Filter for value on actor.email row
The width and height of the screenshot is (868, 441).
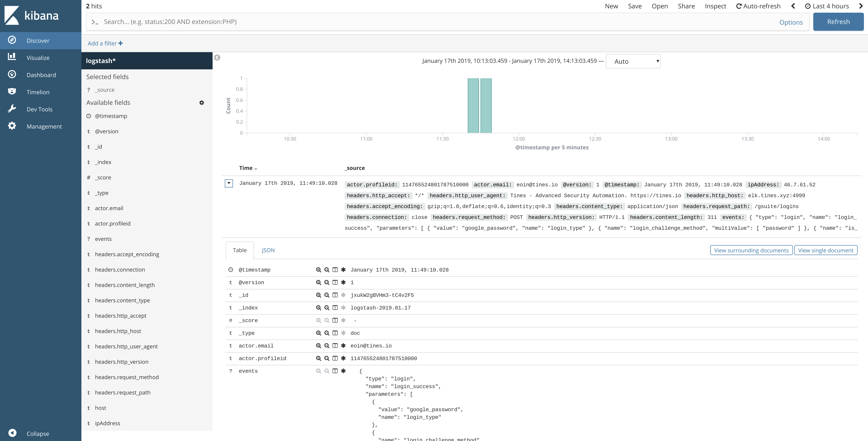pyautogui.click(x=318, y=346)
